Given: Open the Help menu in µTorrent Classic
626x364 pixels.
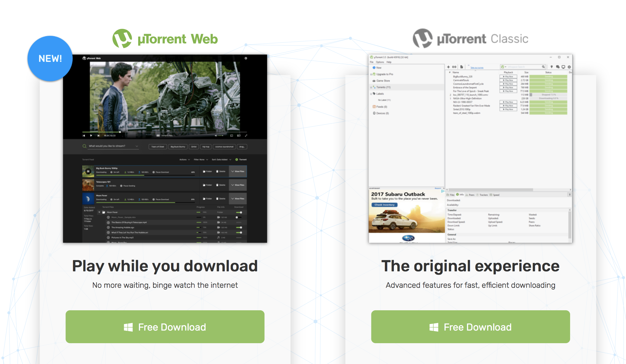Looking at the screenshot, I should pyautogui.click(x=389, y=62).
